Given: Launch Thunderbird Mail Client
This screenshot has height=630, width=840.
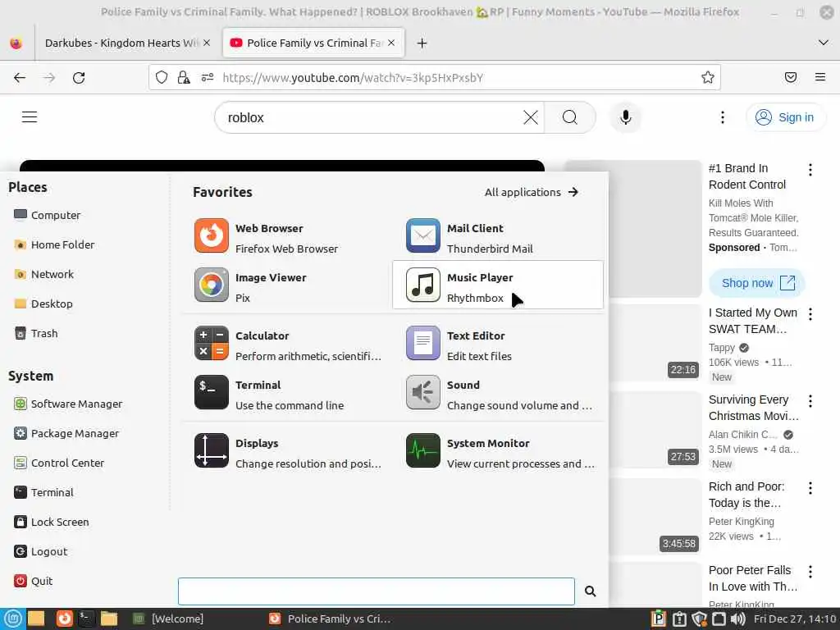Looking at the screenshot, I should coord(498,235).
